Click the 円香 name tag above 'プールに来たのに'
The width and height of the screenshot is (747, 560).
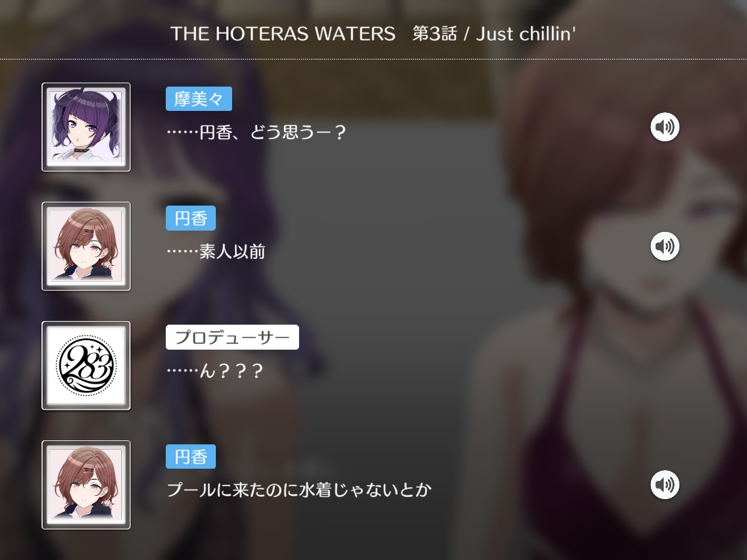tap(191, 457)
